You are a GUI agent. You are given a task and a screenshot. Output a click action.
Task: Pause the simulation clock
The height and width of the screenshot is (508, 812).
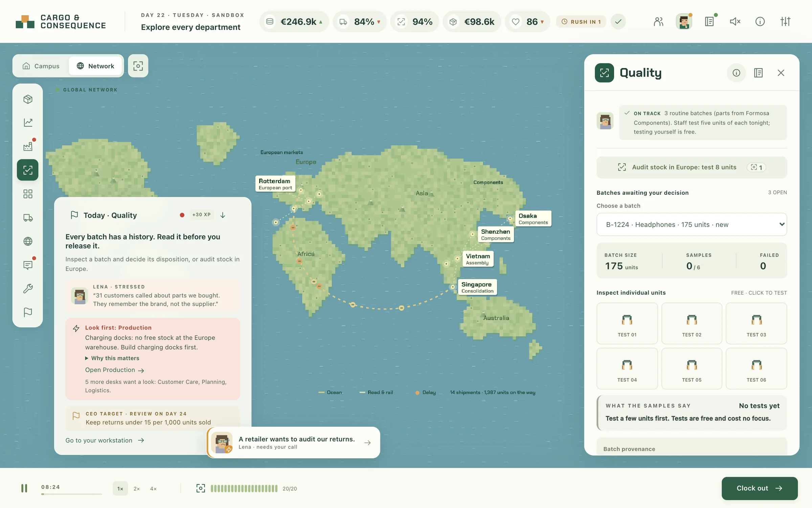point(24,488)
